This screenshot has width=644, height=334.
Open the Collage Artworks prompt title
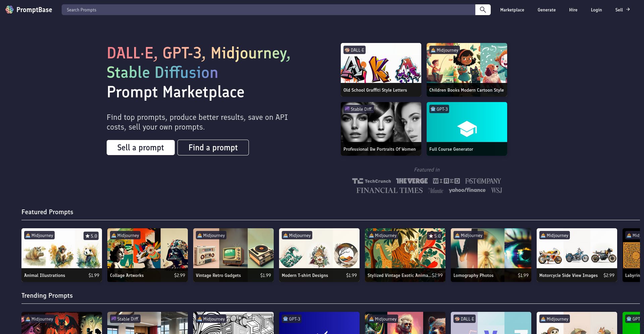tap(127, 275)
